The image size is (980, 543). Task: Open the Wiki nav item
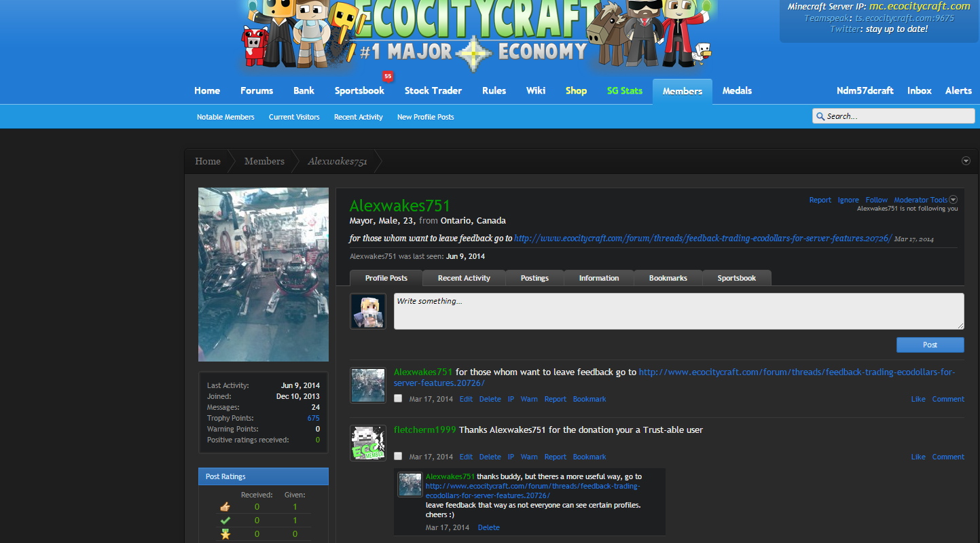tap(536, 90)
